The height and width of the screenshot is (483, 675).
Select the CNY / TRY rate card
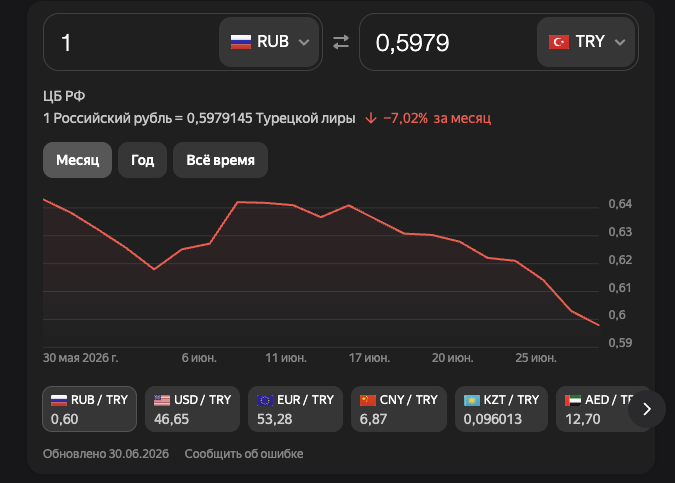tap(399, 409)
